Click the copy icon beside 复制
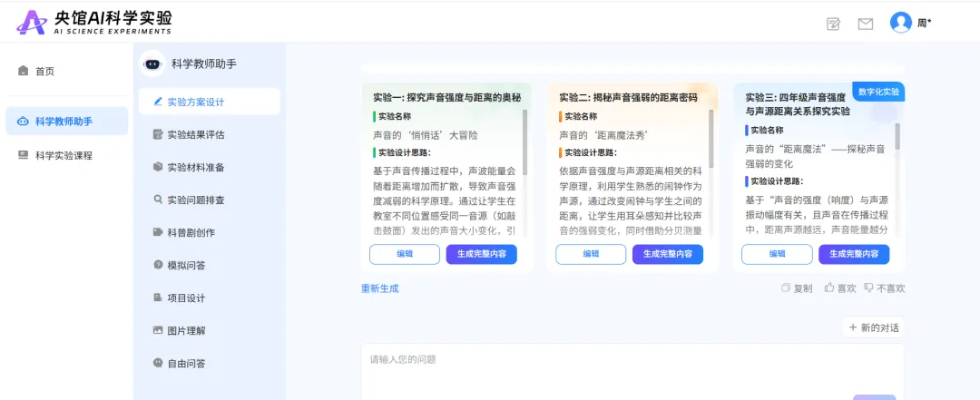The width and height of the screenshot is (980, 400). click(786, 288)
